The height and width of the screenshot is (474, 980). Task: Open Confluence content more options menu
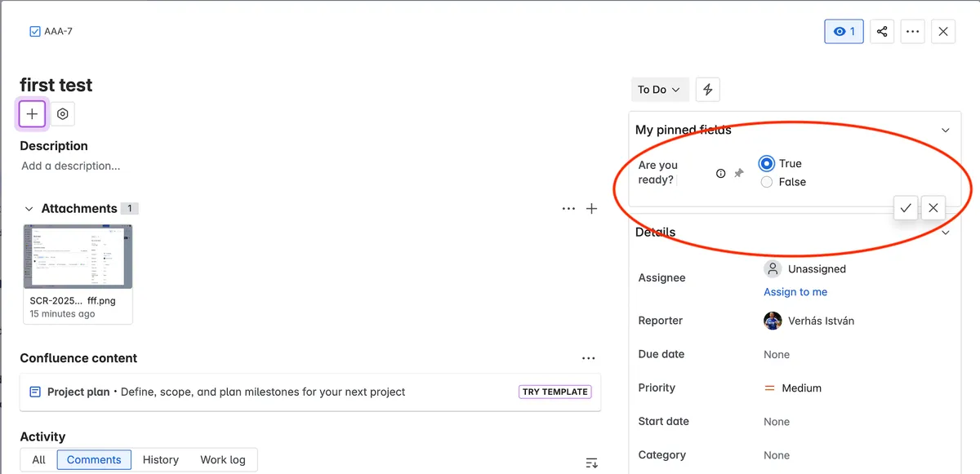588,358
